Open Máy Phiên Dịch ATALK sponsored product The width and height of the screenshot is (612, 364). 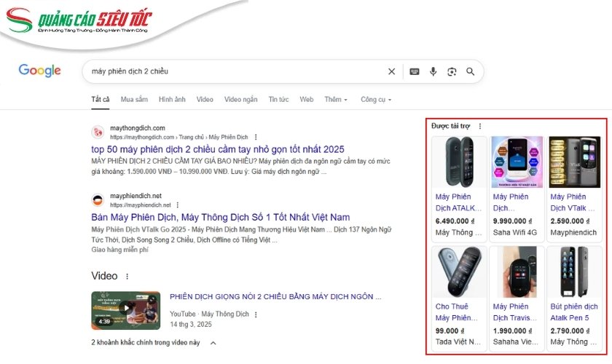click(458, 202)
